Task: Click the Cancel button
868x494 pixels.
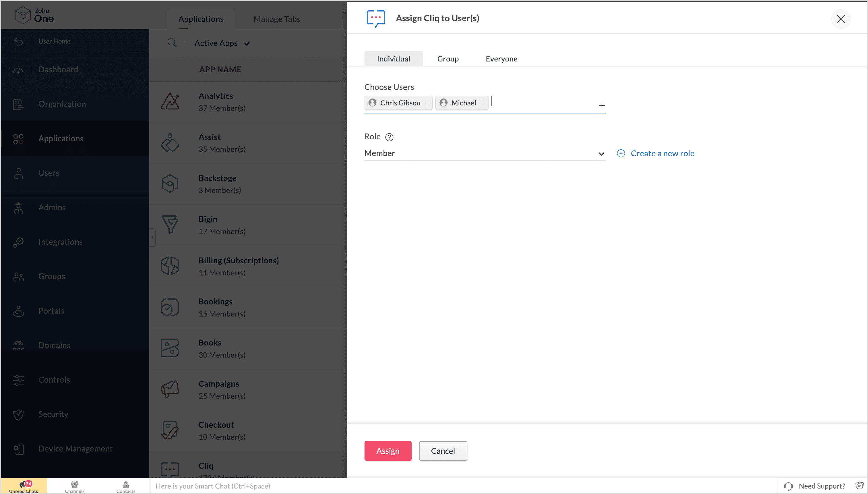Action: coord(443,451)
